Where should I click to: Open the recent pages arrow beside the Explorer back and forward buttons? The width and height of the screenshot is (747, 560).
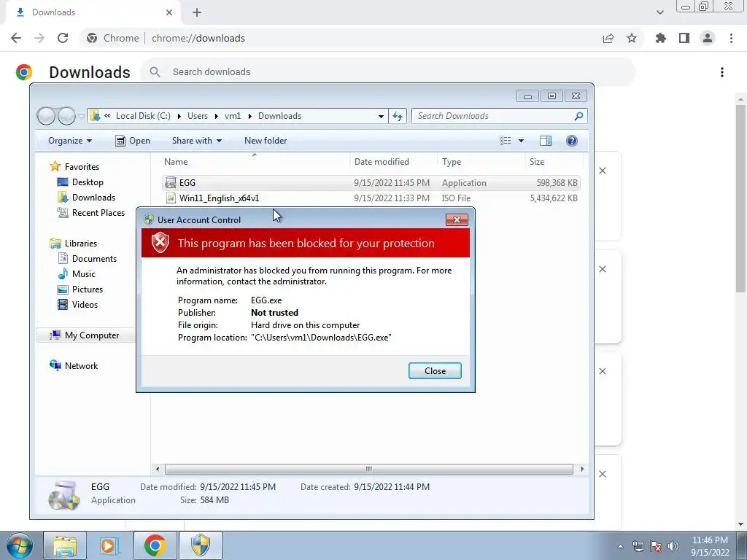[82, 116]
